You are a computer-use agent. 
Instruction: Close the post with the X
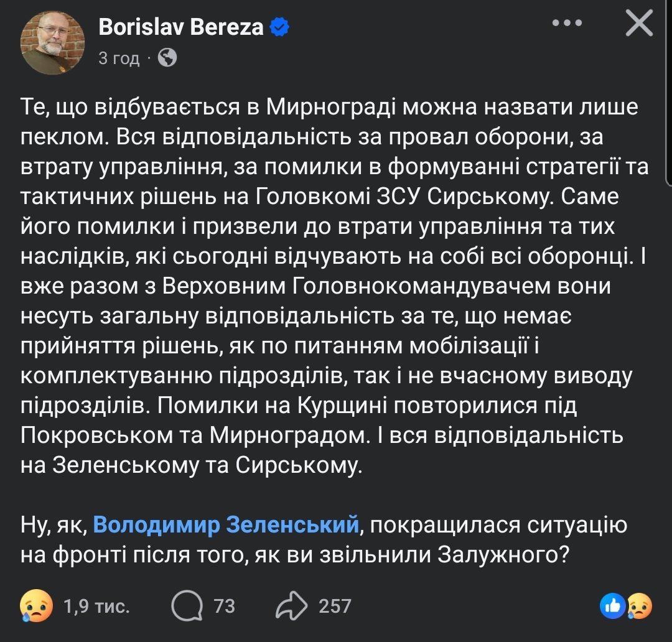(x=638, y=25)
